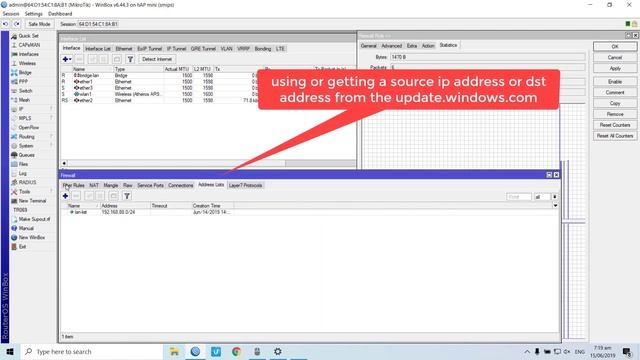Expand the MPLS submenu

(x=51, y=118)
